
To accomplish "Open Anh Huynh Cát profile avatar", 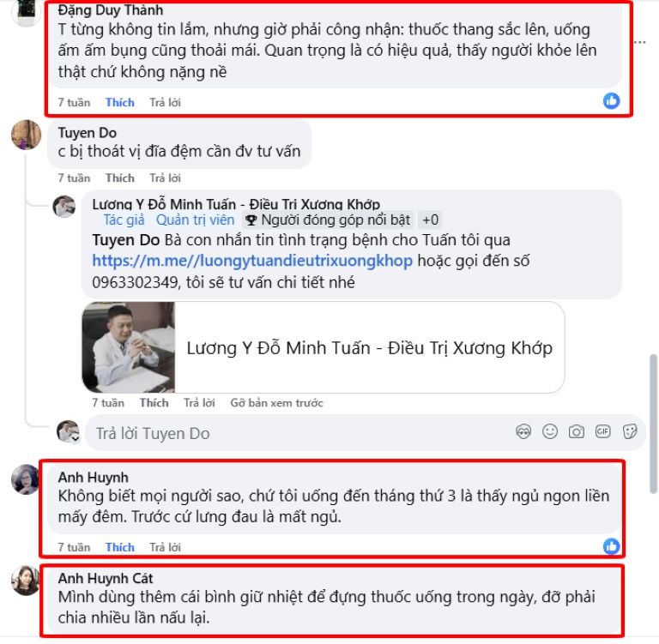I will 26,581.
